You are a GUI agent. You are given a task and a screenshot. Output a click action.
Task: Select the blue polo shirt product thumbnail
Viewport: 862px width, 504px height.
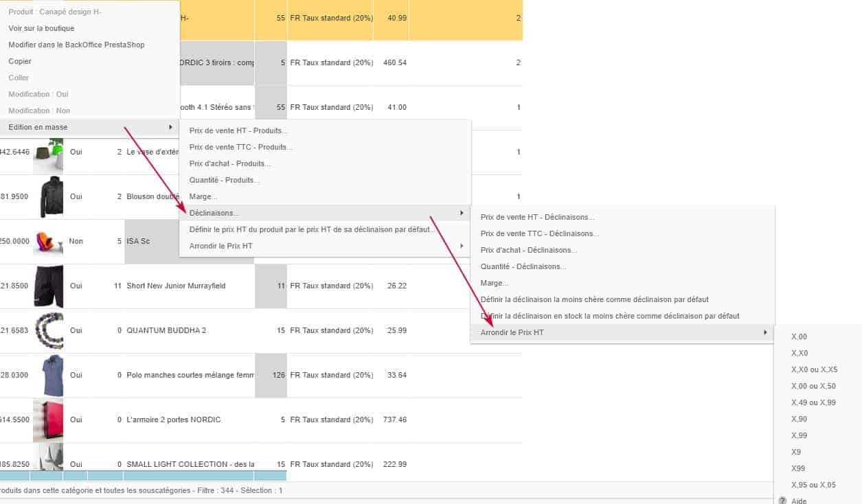pos(48,375)
